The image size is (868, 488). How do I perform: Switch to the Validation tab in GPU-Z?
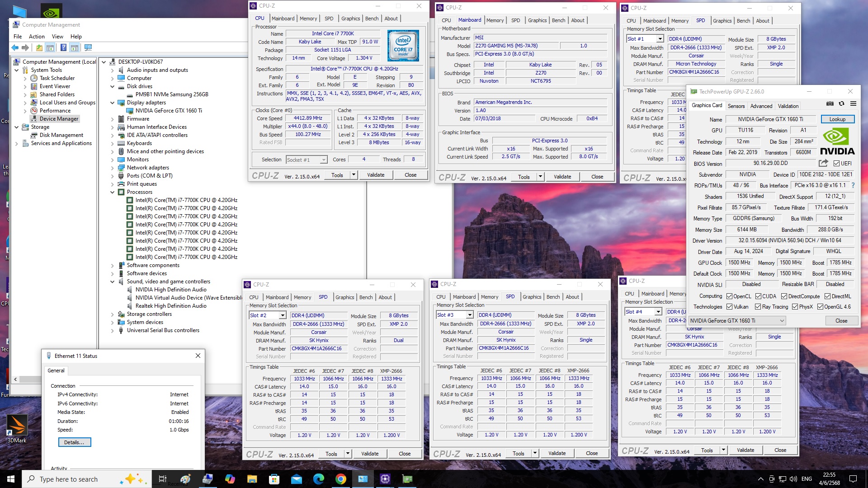point(788,106)
